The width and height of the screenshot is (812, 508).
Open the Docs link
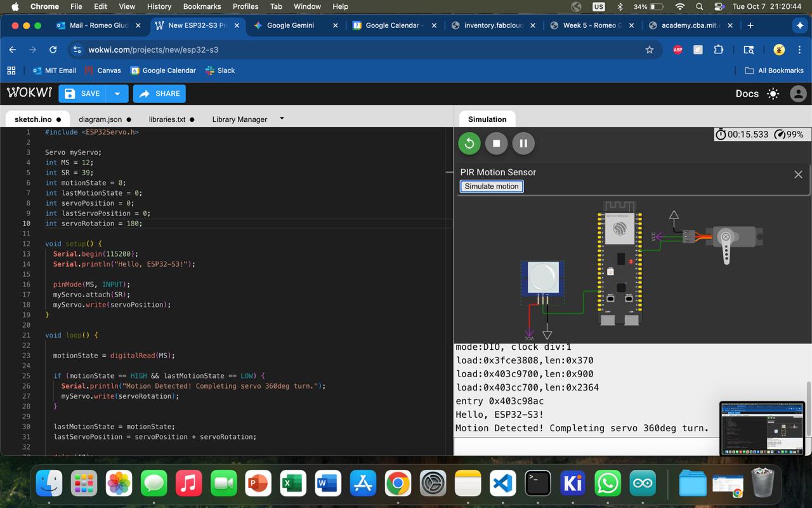tap(747, 94)
